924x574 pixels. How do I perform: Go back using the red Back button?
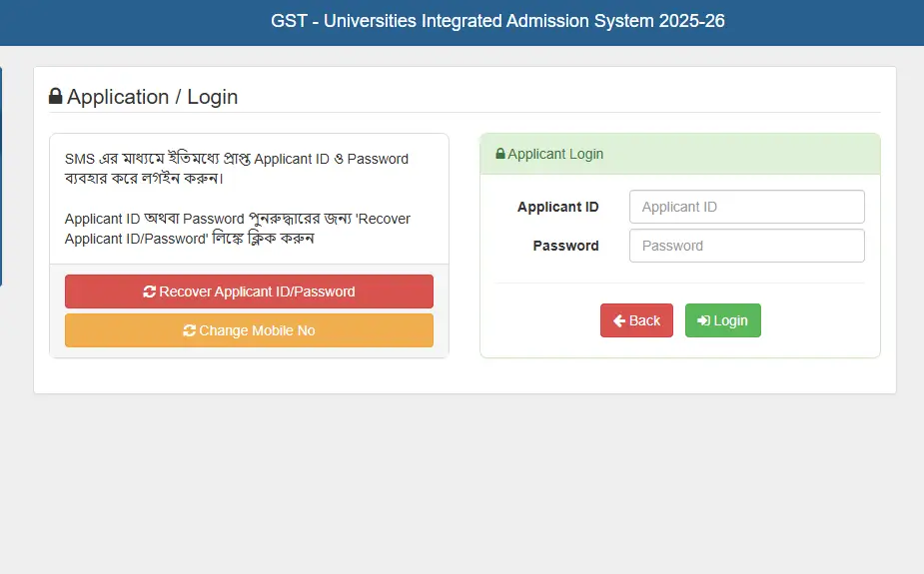pyautogui.click(x=636, y=320)
